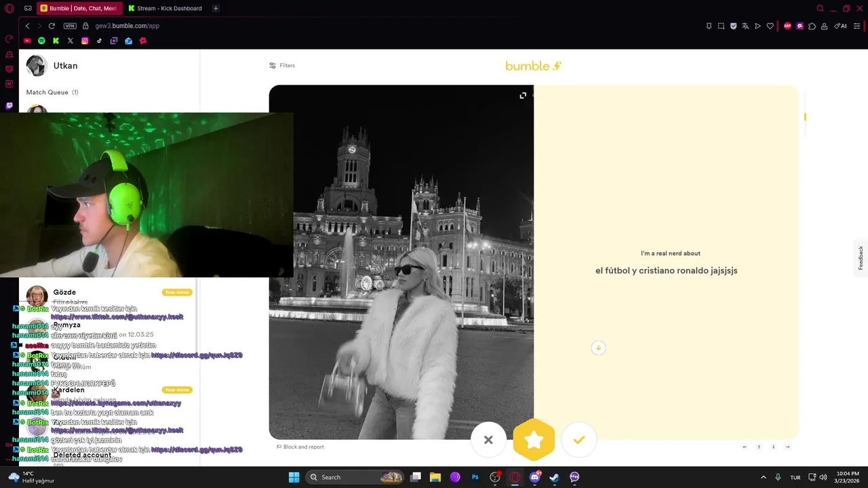Open the Opera easy setup menu
Viewport: 868px width, 488px height.
[857, 26]
